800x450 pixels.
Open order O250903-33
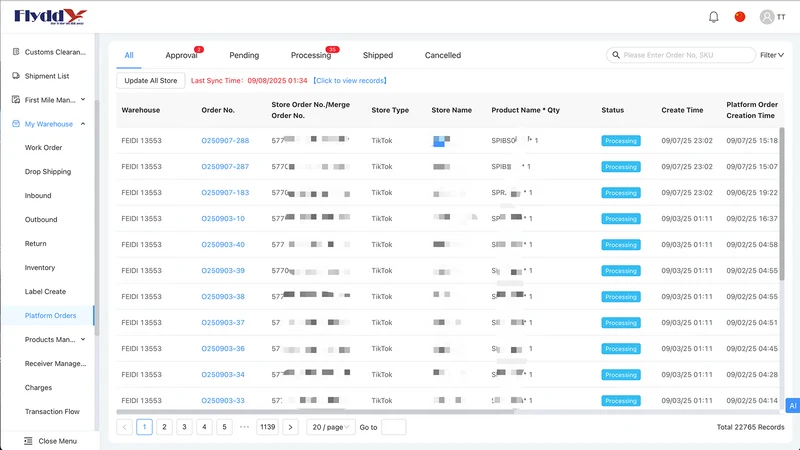[x=223, y=401]
